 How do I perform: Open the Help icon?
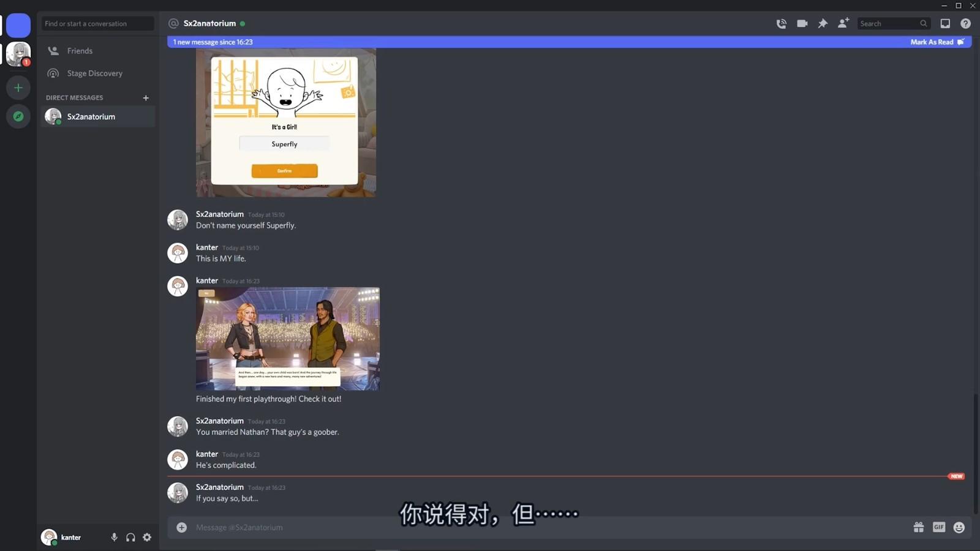965,23
